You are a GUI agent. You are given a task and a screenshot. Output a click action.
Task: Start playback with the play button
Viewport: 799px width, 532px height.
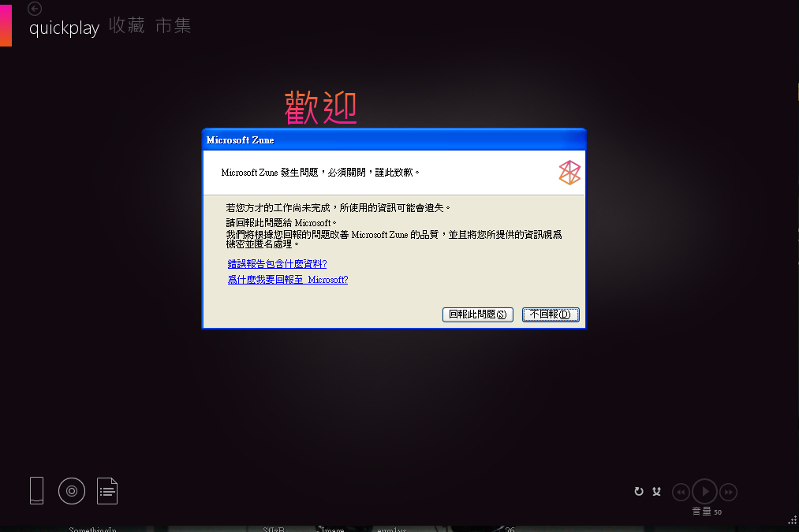[704, 491]
